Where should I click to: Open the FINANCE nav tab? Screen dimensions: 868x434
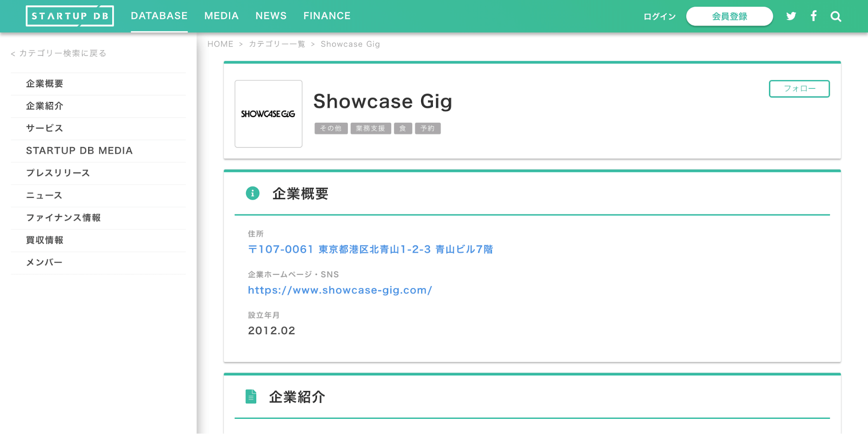coord(327,16)
